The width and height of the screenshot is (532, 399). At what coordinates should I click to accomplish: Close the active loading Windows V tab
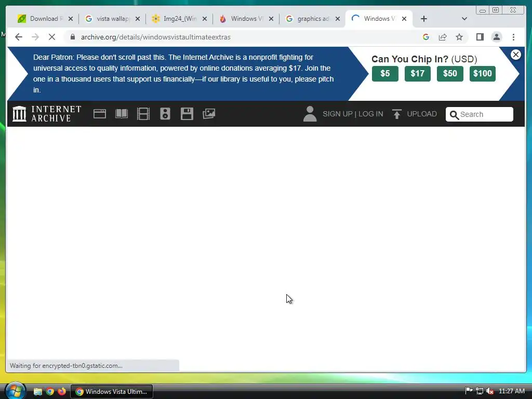(x=404, y=19)
